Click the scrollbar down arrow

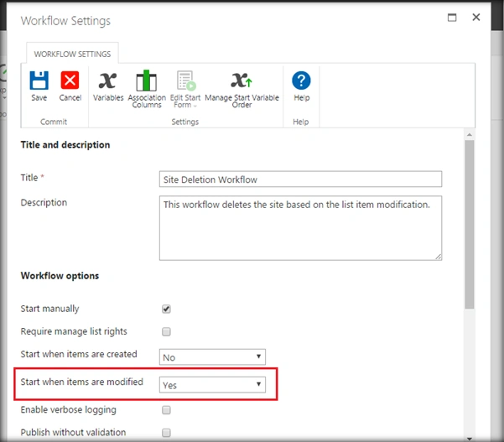pyautogui.click(x=470, y=439)
